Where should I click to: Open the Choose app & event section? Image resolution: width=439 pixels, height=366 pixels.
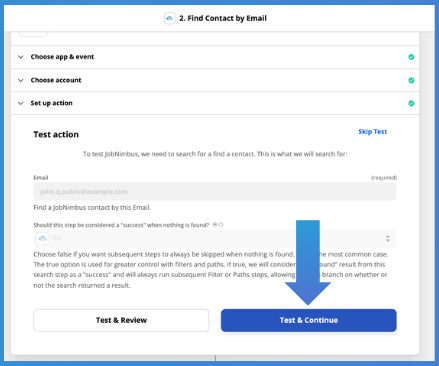62,57
